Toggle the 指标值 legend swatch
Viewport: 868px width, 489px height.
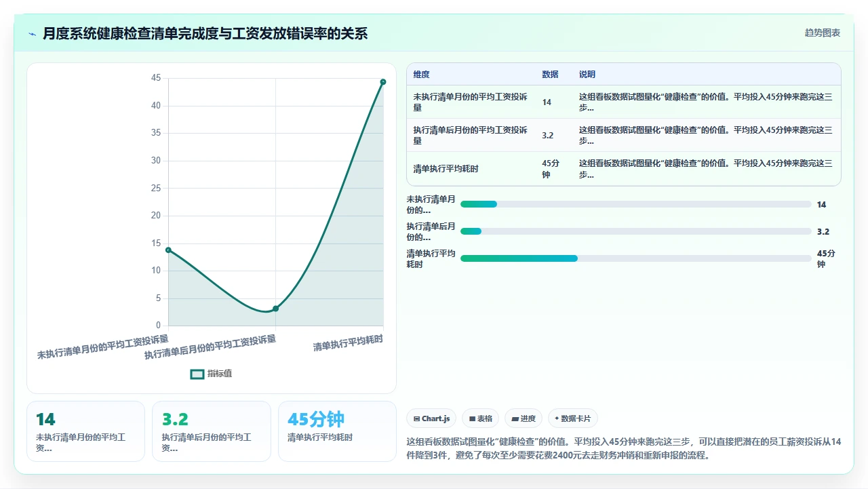pyautogui.click(x=197, y=374)
